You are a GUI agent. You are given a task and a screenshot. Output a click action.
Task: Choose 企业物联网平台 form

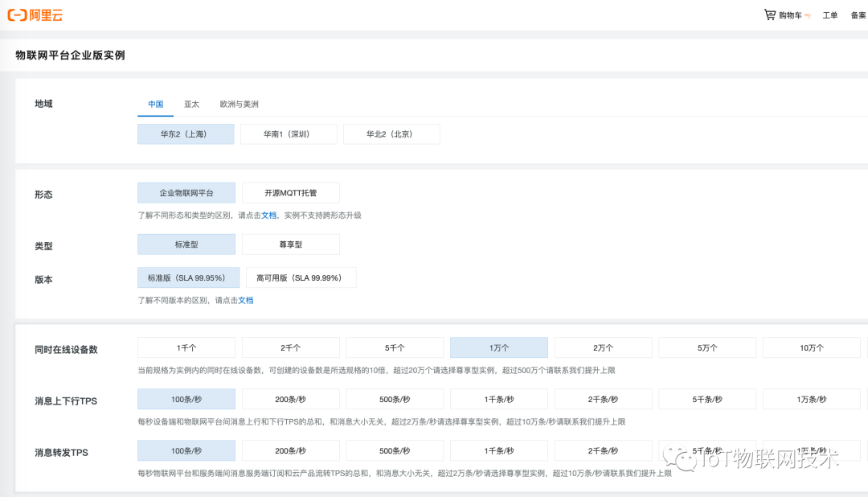pos(186,193)
